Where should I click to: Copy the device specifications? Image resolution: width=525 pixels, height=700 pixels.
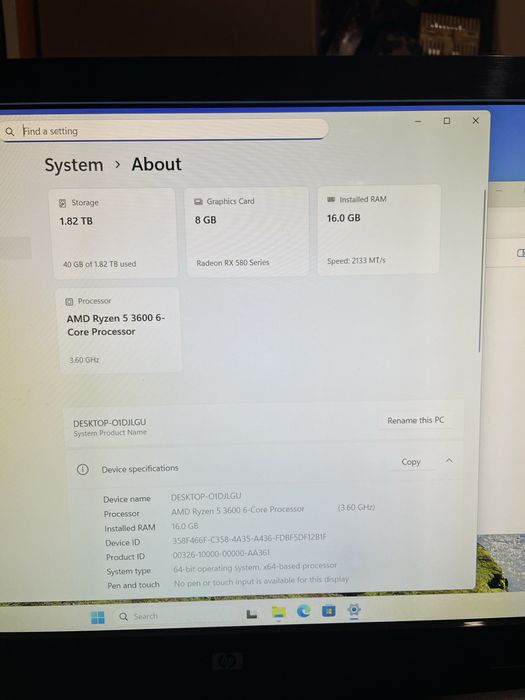tap(411, 462)
